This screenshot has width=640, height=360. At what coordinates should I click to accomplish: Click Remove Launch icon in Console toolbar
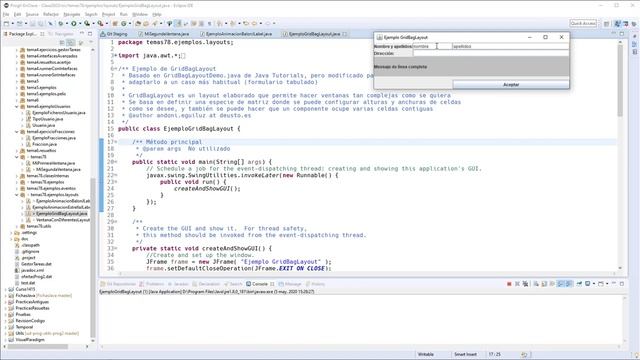tap(517, 284)
